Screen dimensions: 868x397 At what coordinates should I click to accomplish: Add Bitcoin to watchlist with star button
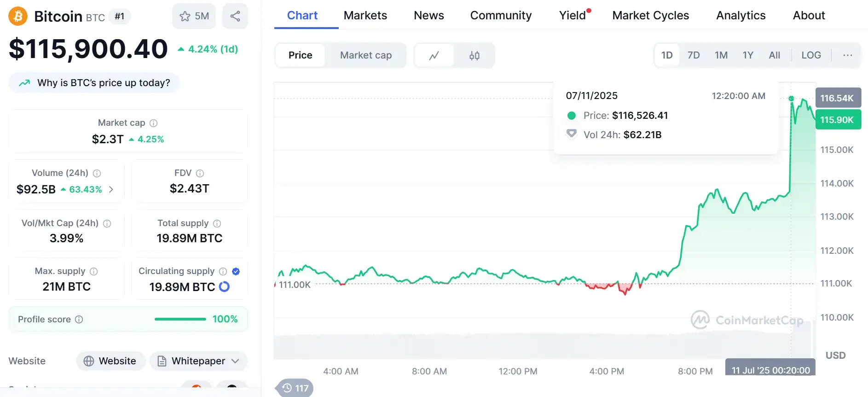pyautogui.click(x=194, y=16)
